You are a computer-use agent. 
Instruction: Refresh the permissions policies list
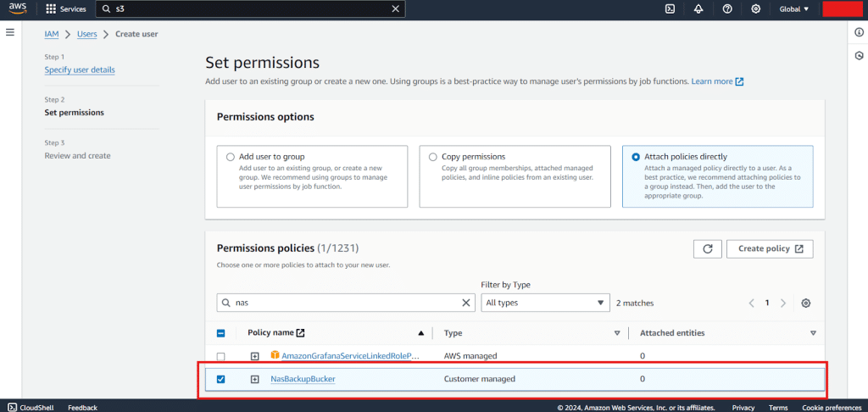708,248
